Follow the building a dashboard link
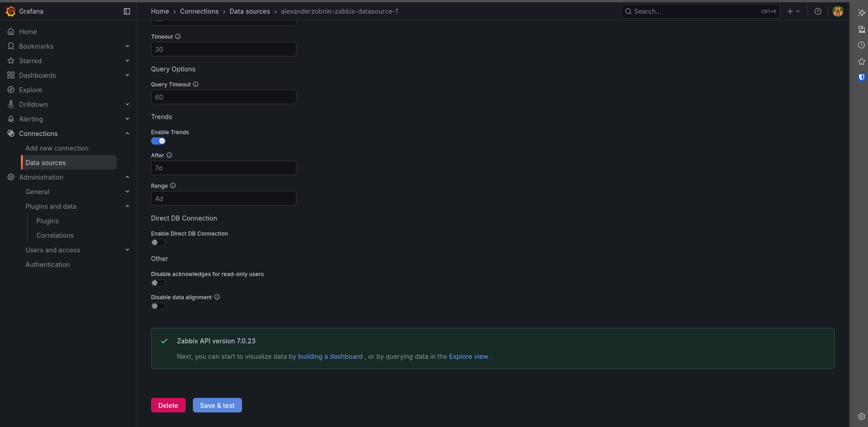Image resolution: width=868 pixels, height=427 pixels. [330, 357]
